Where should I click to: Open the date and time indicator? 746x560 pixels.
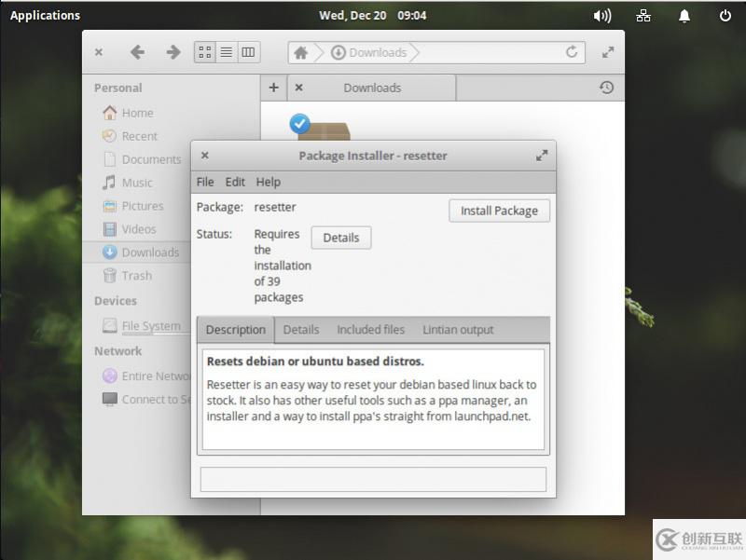click(x=372, y=15)
